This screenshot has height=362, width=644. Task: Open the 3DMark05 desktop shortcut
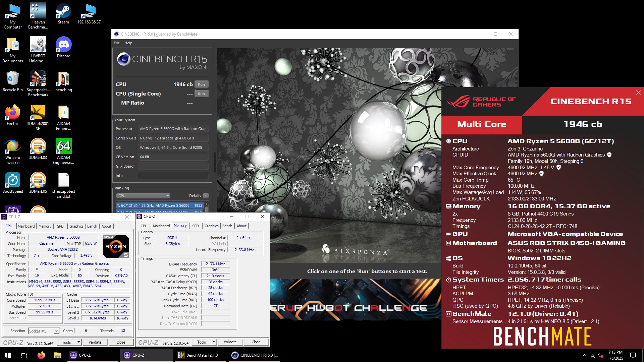coord(38,183)
